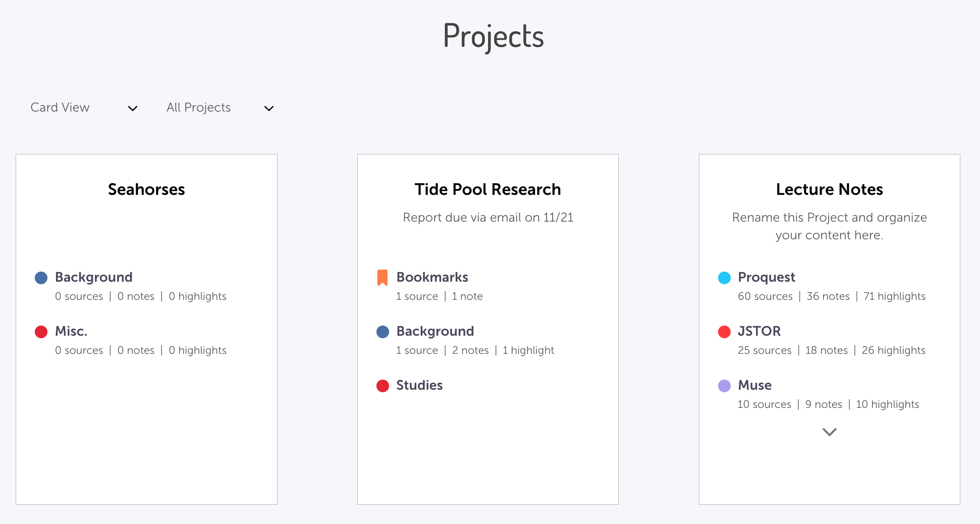Click '9 notes' under Muse
This screenshot has height=524, width=980.
tap(824, 404)
